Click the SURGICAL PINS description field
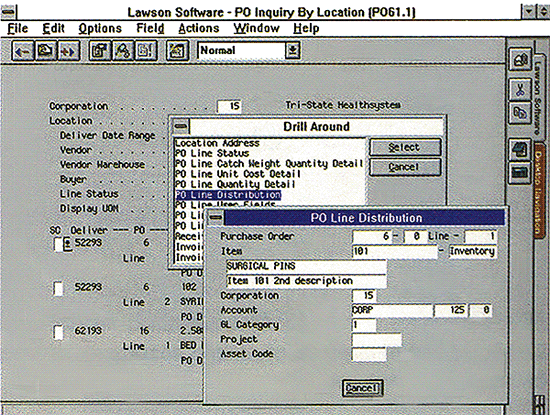 click(306, 266)
